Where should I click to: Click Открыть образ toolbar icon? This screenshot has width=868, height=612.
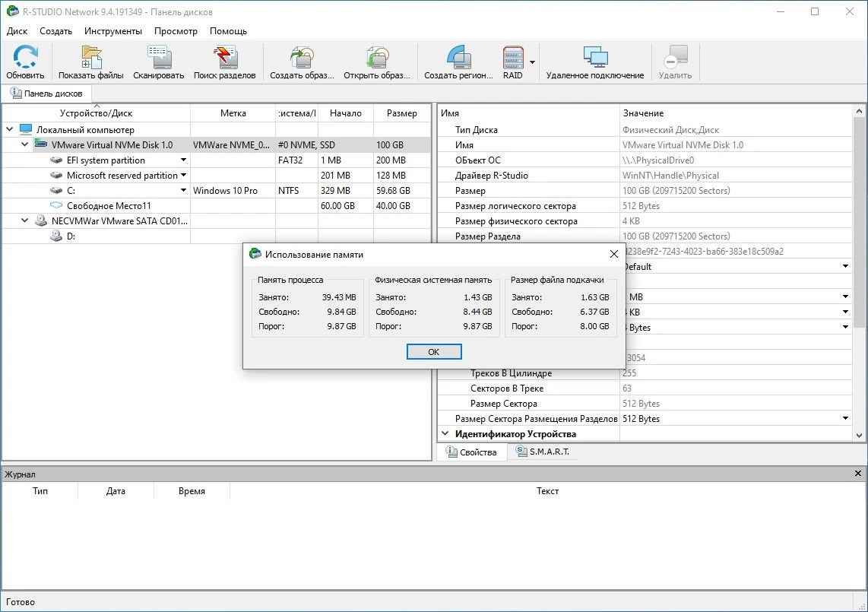click(x=377, y=57)
